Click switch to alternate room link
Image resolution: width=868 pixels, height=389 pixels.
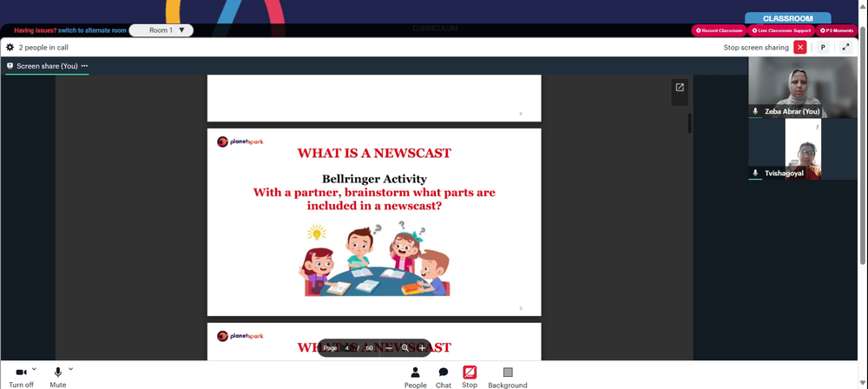pyautogui.click(x=93, y=30)
